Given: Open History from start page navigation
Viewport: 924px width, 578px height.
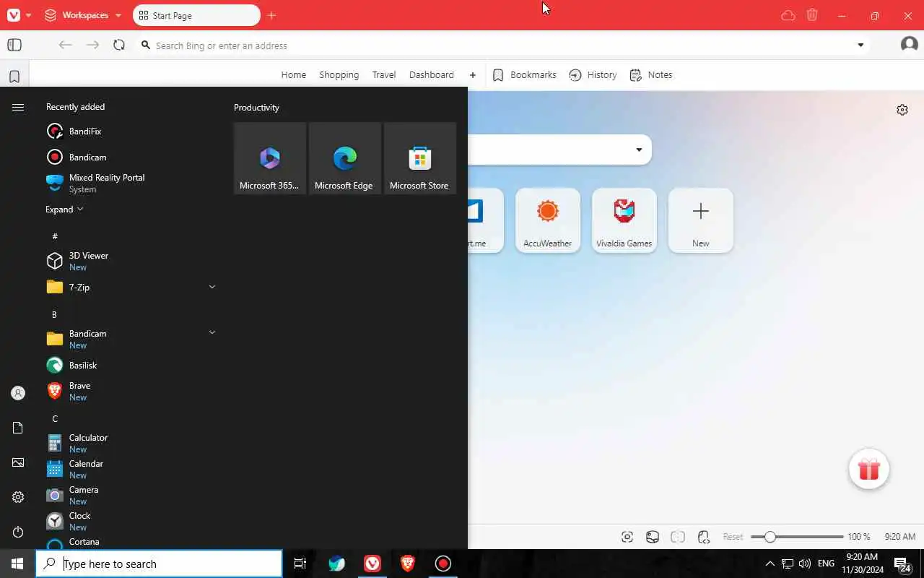Looking at the screenshot, I should click(593, 75).
